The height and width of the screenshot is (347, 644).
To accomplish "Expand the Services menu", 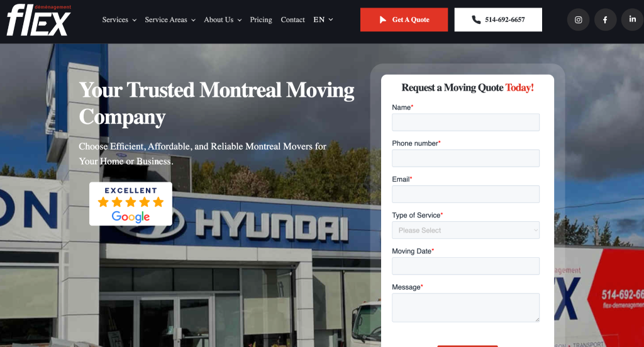I will point(119,19).
